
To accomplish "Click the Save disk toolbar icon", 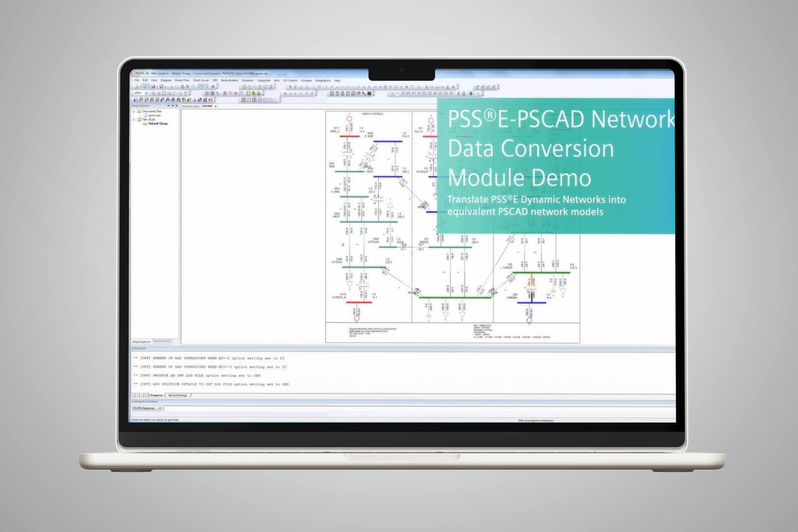I will (153, 86).
